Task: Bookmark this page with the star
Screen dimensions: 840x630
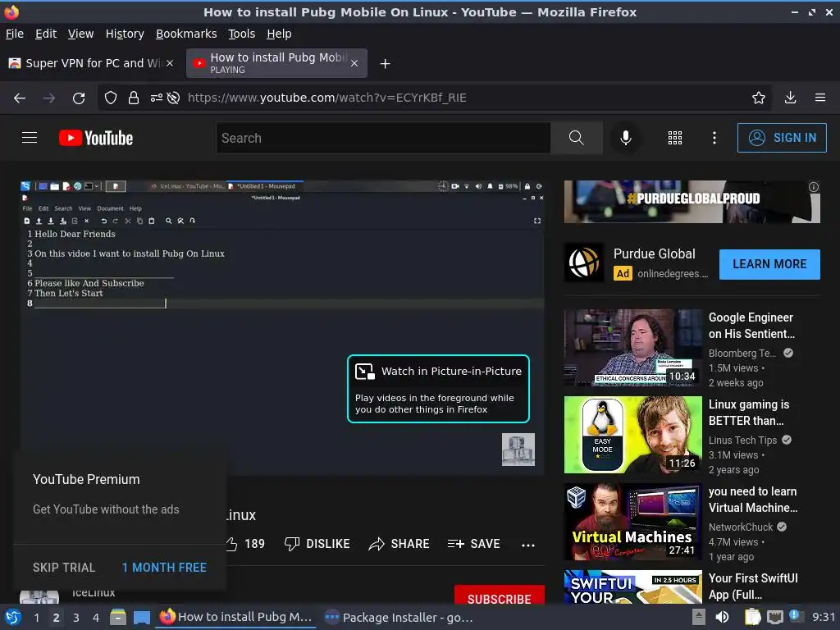Action: 759,98
